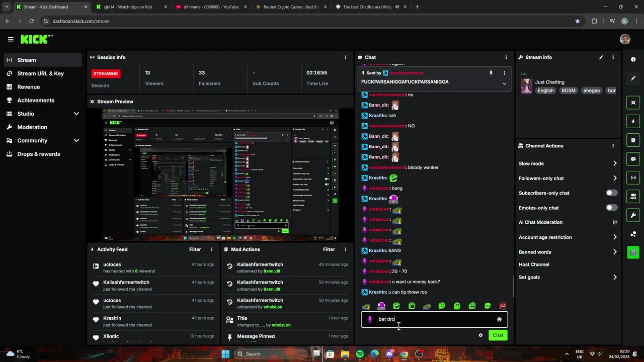
Task: Toggle Emotes-only chat switch
Action: pos(611,208)
